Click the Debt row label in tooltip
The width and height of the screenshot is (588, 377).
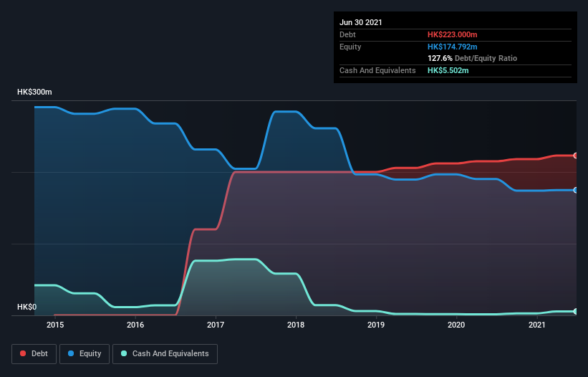point(347,34)
